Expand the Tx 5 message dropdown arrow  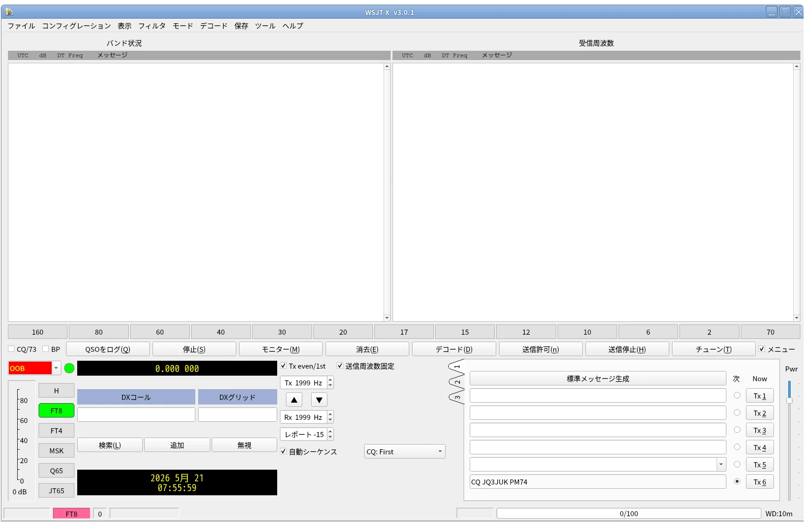pyautogui.click(x=721, y=464)
